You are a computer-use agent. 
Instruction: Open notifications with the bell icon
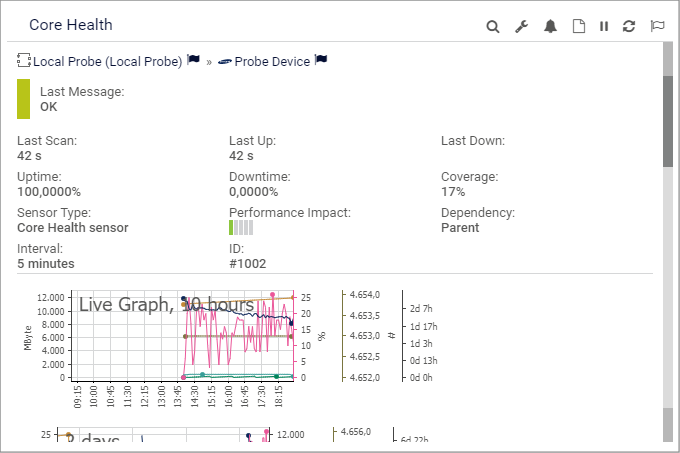coord(550,26)
